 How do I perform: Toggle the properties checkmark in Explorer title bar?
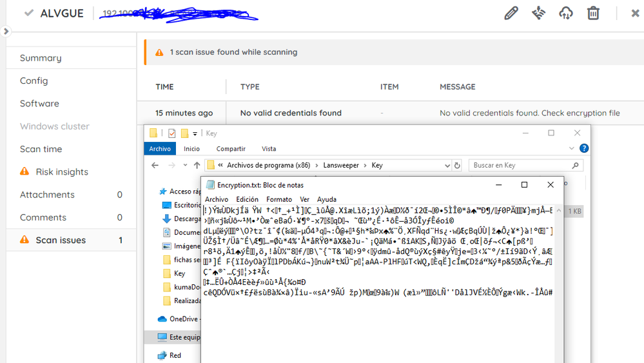point(171,133)
